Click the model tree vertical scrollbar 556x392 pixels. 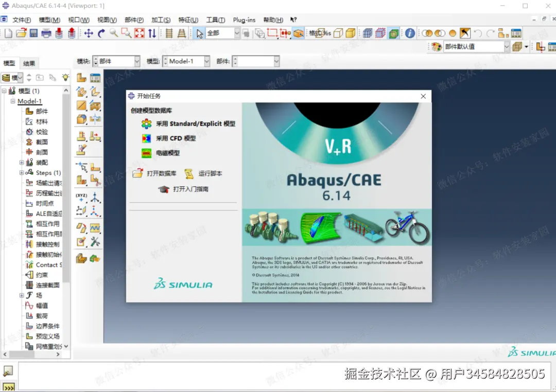point(66,218)
